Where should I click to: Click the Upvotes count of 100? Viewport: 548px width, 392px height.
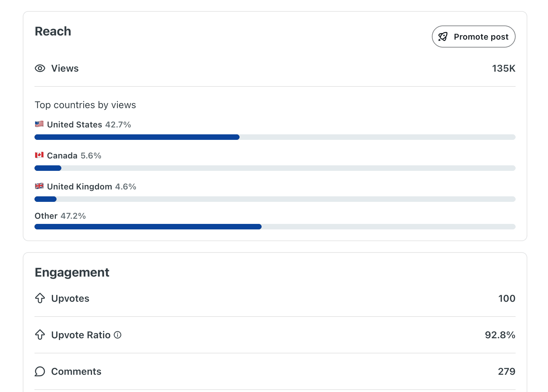[x=507, y=298]
